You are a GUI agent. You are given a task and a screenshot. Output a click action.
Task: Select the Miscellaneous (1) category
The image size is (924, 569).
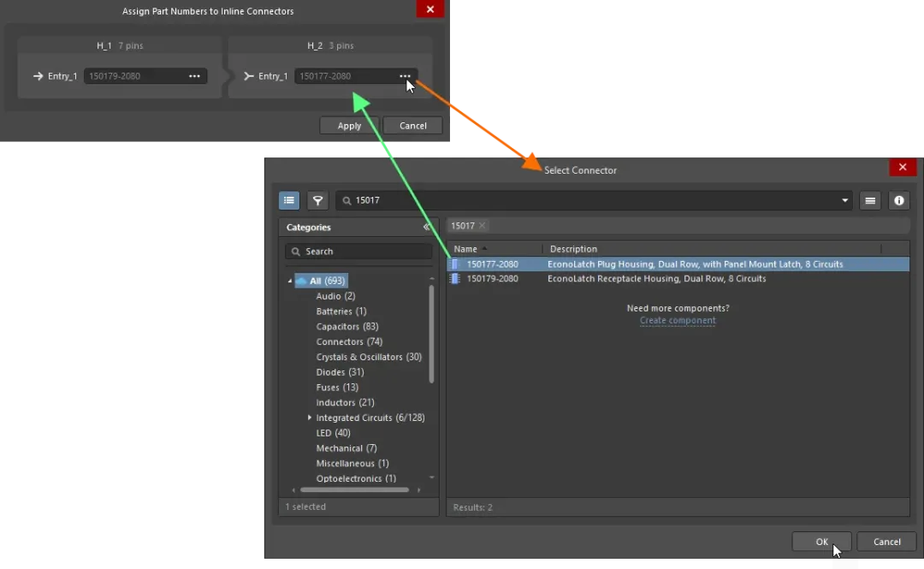tap(352, 464)
